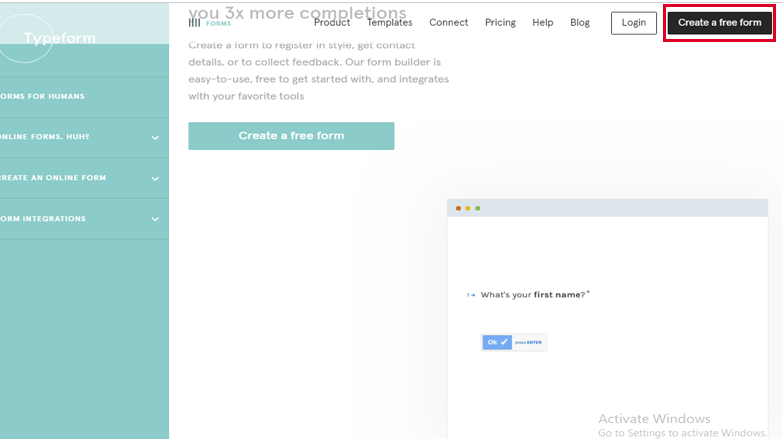Screen dimensions: 783x439
Task: Click green dot in preview window bar
Action: [x=477, y=208]
